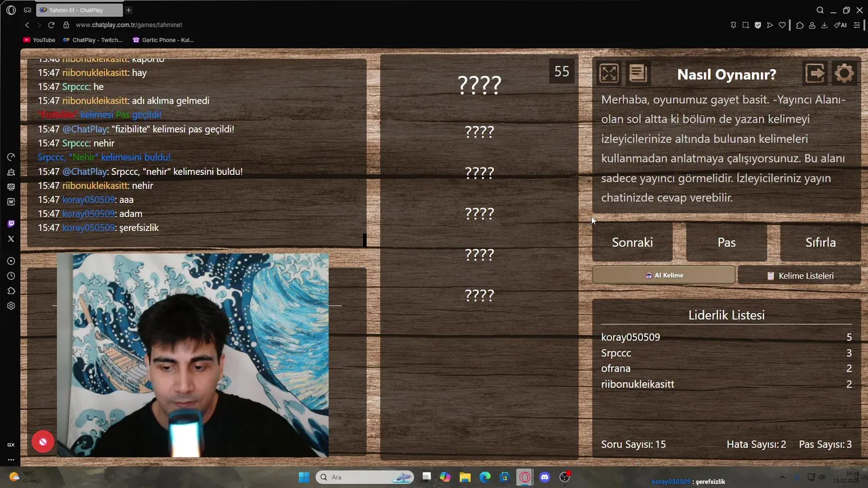The height and width of the screenshot is (488, 868).
Task: Click the Sıfırla button
Action: pos(821,242)
